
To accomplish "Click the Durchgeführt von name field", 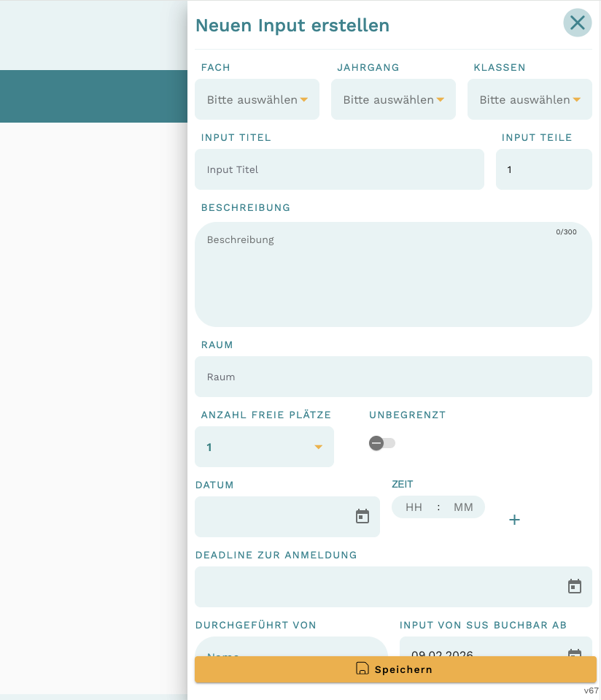I will [x=291, y=647].
